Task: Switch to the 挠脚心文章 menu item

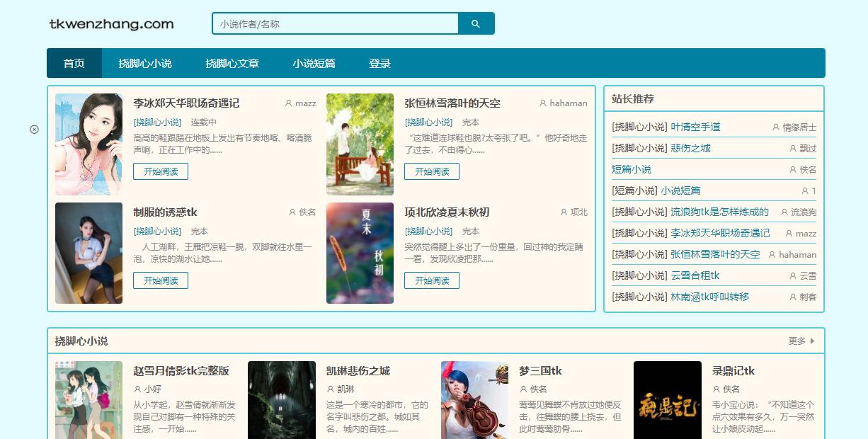Action: point(232,64)
